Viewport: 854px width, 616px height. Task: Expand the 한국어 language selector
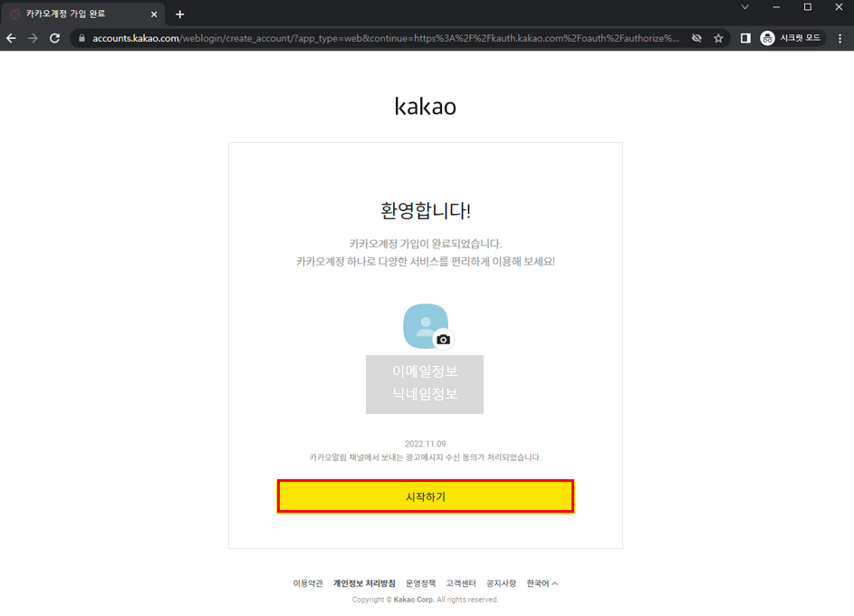(542, 583)
